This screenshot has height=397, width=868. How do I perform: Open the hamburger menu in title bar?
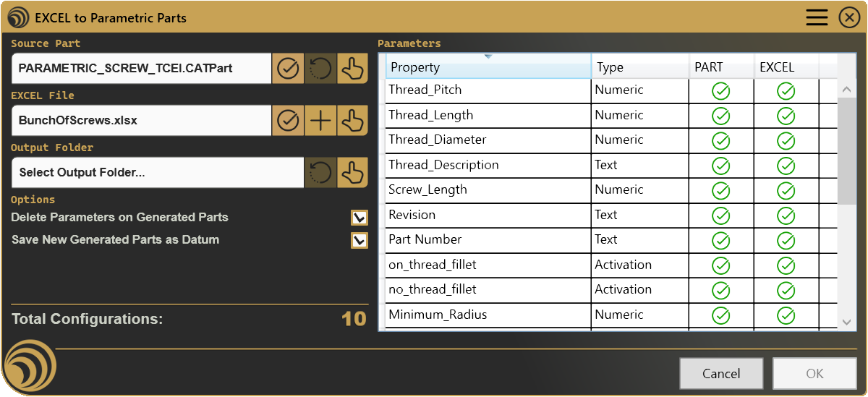tap(817, 17)
